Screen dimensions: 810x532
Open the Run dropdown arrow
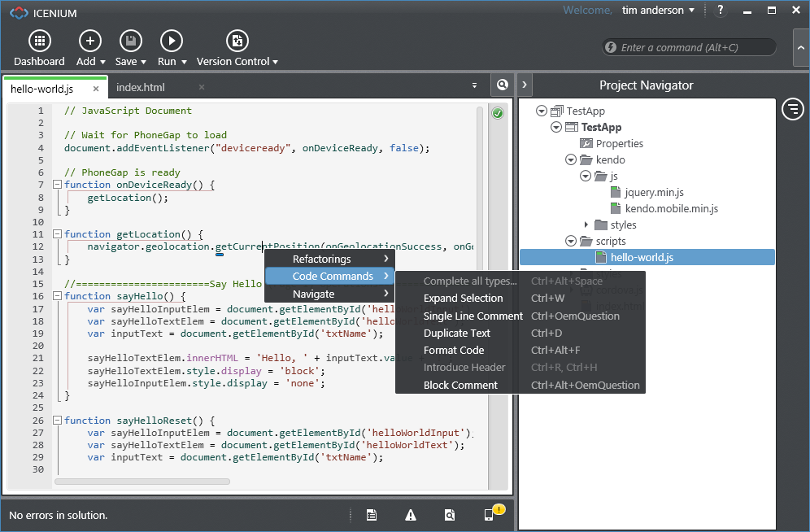pyautogui.click(x=184, y=62)
